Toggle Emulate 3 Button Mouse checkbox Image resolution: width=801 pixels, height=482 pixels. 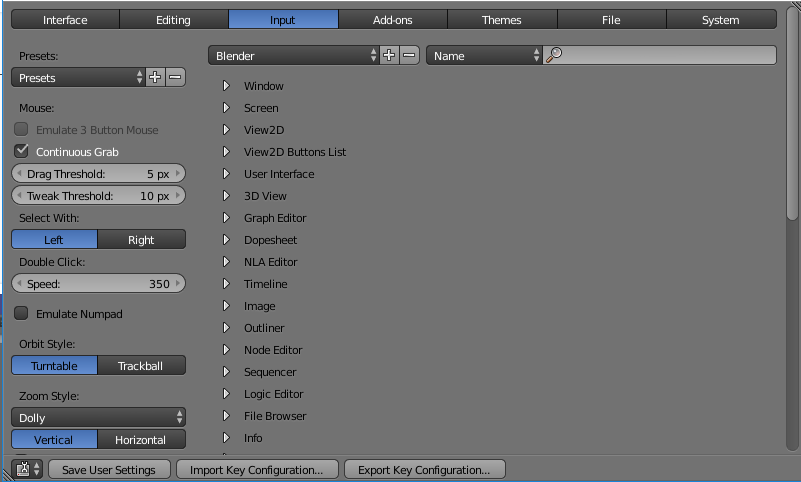pyautogui.click(x=21, y=129)
